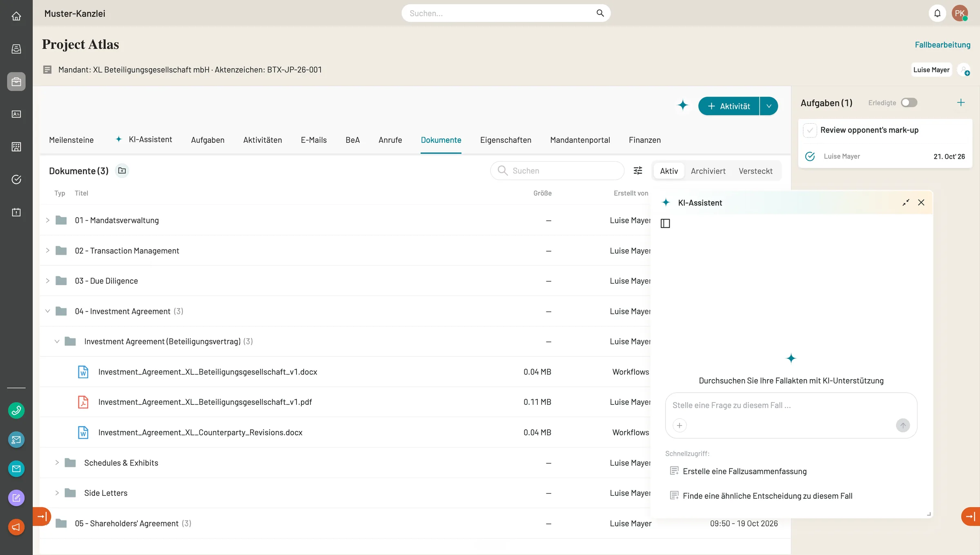Click the purple note edit round icon
This screenshot has width=980, height=555.
[x=16, y=498]
